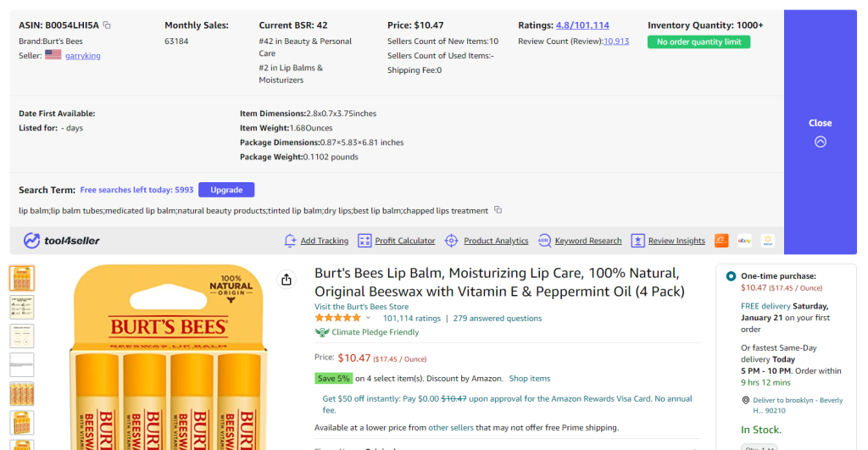Select thumbnail showing four unboxed lip balm tubes
The height and width of the screenshot is (450, 868).
click(x=21, y=393)
